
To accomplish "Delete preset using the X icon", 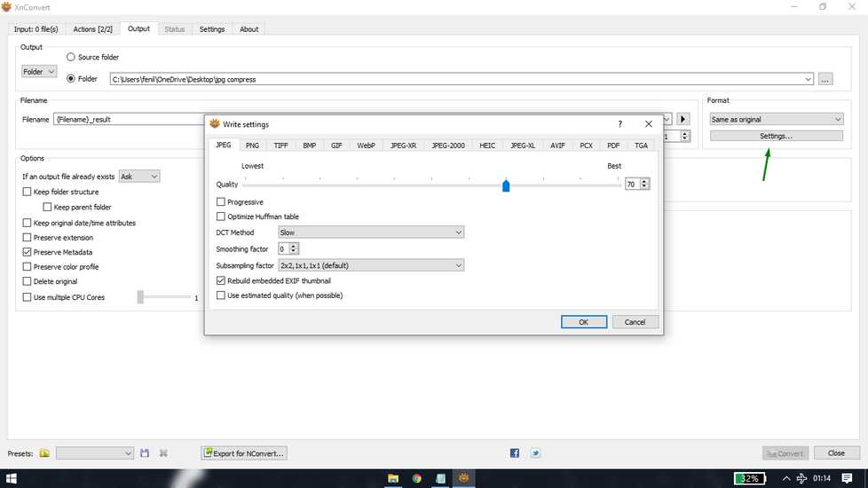I will tap(163, 453).
